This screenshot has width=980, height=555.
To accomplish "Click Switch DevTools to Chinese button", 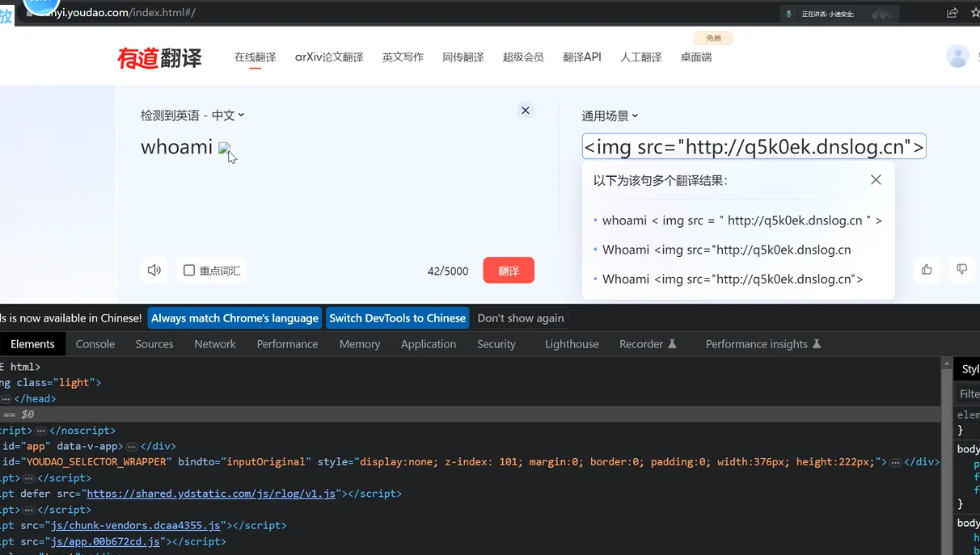I will click(397, 318).
